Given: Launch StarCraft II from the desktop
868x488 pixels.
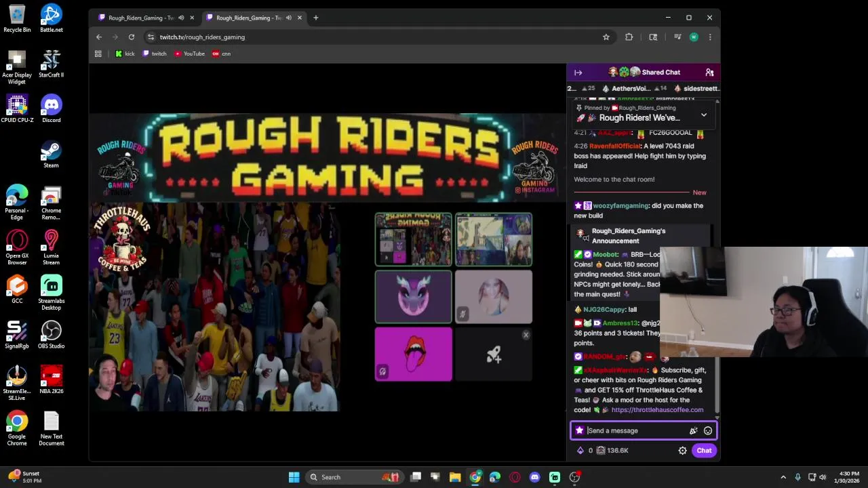Looking at the screenshot, I should pos(51,64).
